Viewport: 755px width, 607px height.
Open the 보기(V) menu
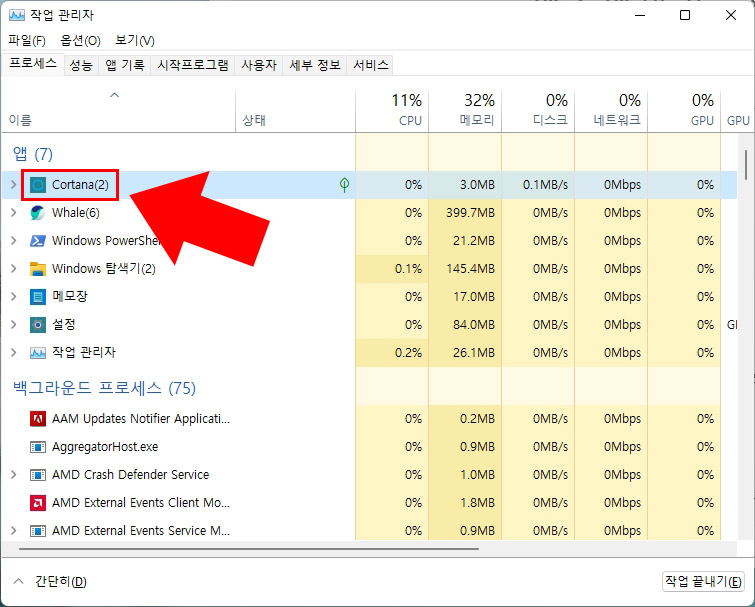135,40
